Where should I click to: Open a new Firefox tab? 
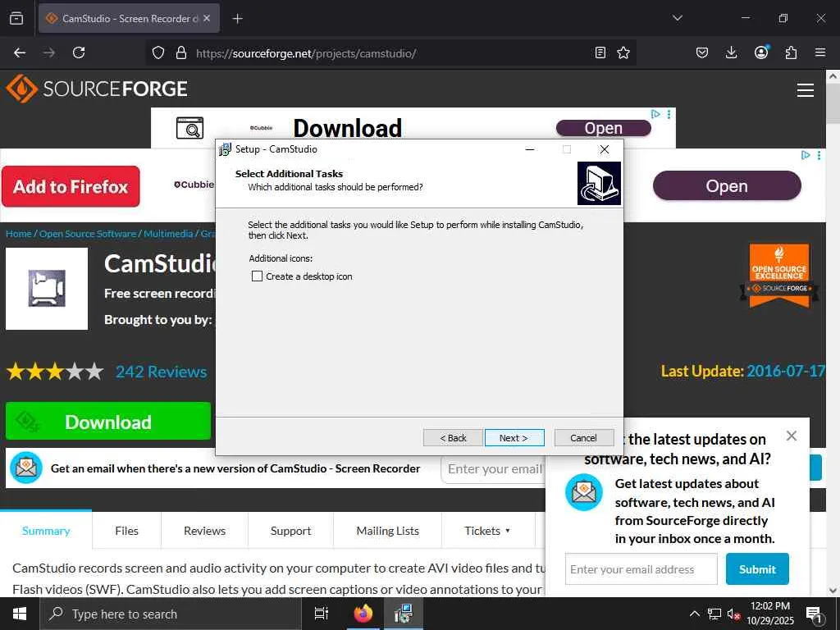tap(237, 19)
